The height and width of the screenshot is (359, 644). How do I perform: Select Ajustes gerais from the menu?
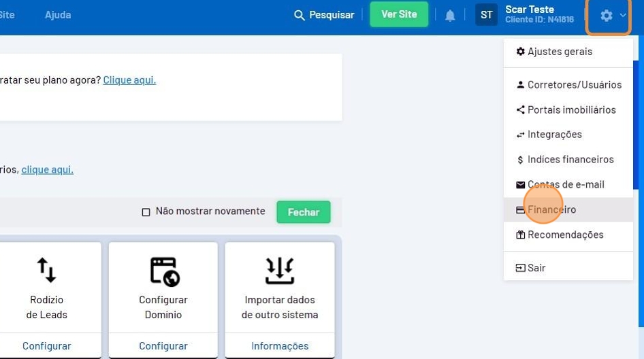559,52
